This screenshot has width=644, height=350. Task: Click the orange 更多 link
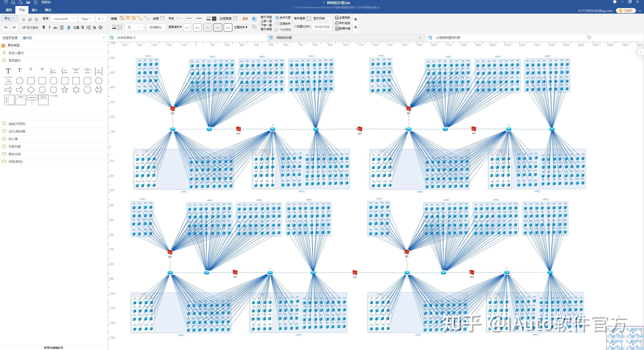tap(245, 18)
